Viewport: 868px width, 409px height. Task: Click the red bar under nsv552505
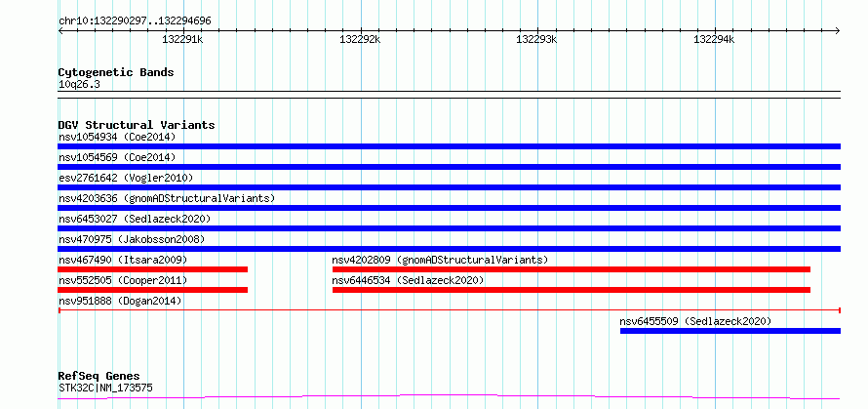pos(152,290)
